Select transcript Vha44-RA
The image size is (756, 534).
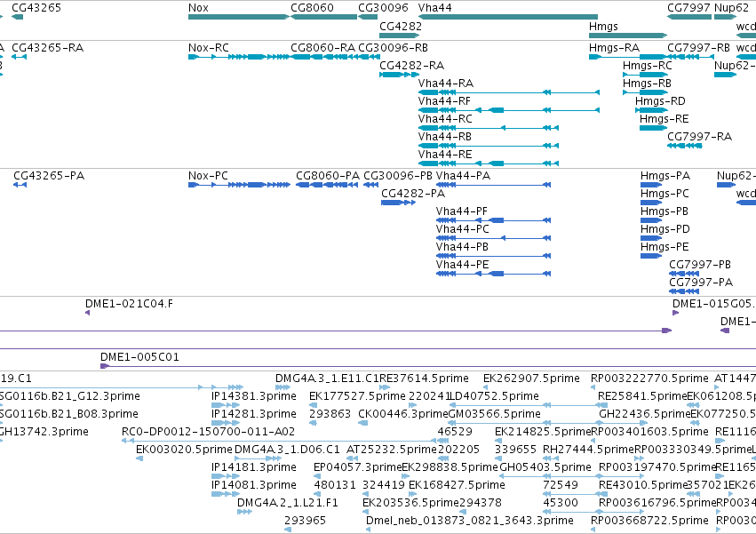509,92
